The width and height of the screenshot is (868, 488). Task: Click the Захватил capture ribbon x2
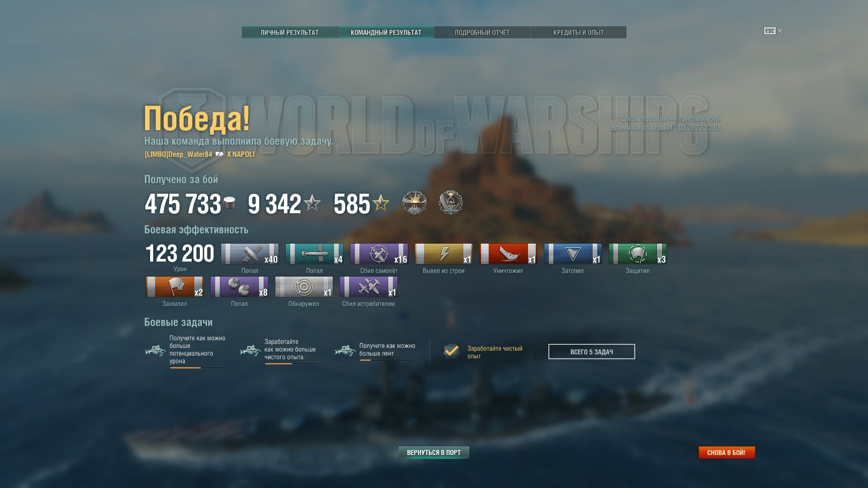[x=175, y=286]
